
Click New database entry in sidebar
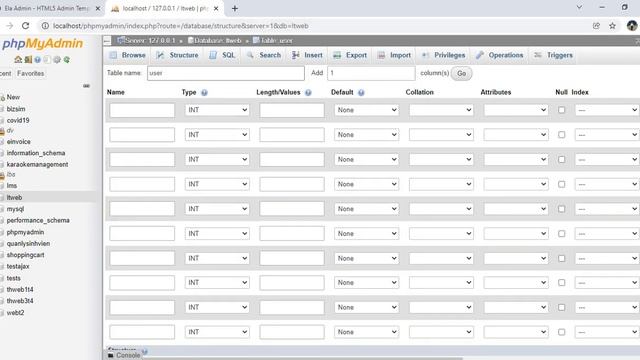[13, 97]
